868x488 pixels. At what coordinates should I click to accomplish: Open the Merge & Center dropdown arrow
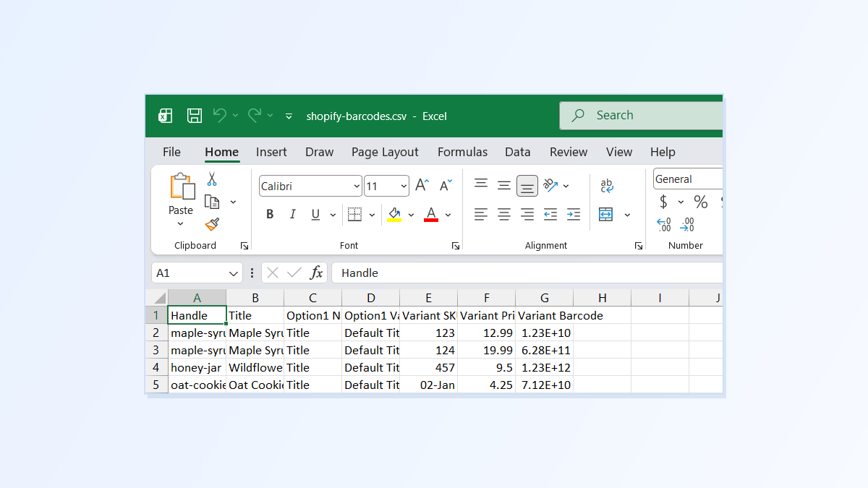[627, 215]
